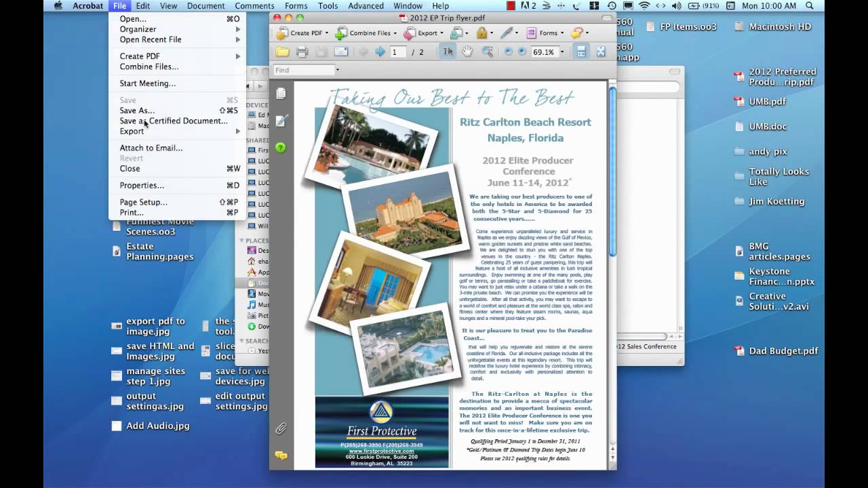Select Dad Budget.pdf on the desktop

[x=776, y=351]
